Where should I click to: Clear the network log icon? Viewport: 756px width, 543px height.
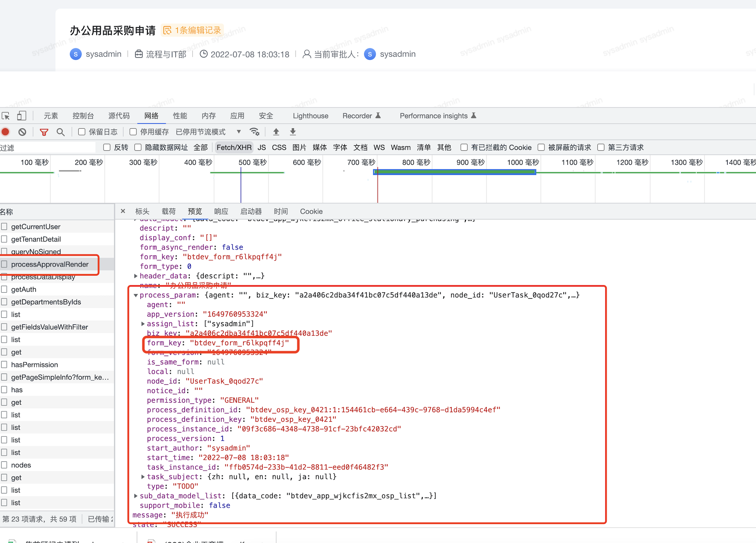22,132
